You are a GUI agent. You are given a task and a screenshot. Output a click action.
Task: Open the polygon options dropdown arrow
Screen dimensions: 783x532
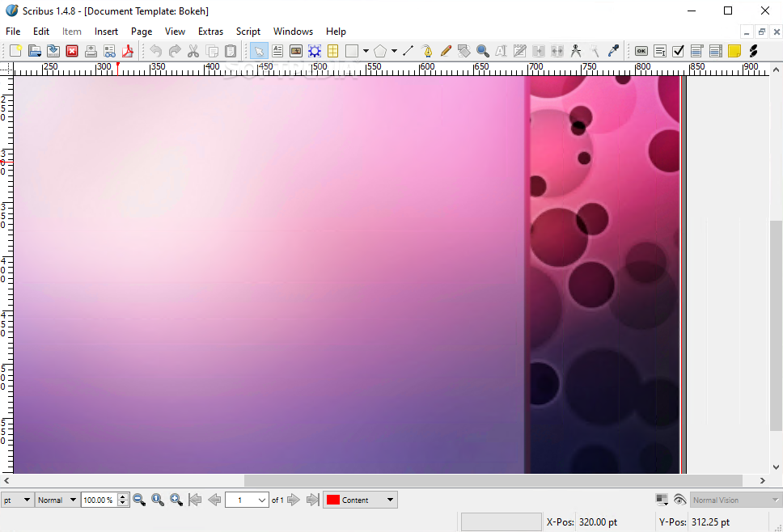point(394,51)
